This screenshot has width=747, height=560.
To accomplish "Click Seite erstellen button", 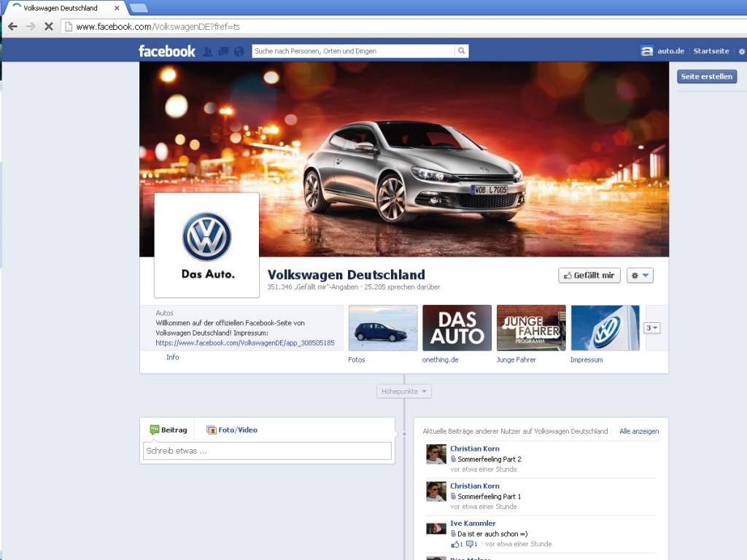I will click(706, 77).
